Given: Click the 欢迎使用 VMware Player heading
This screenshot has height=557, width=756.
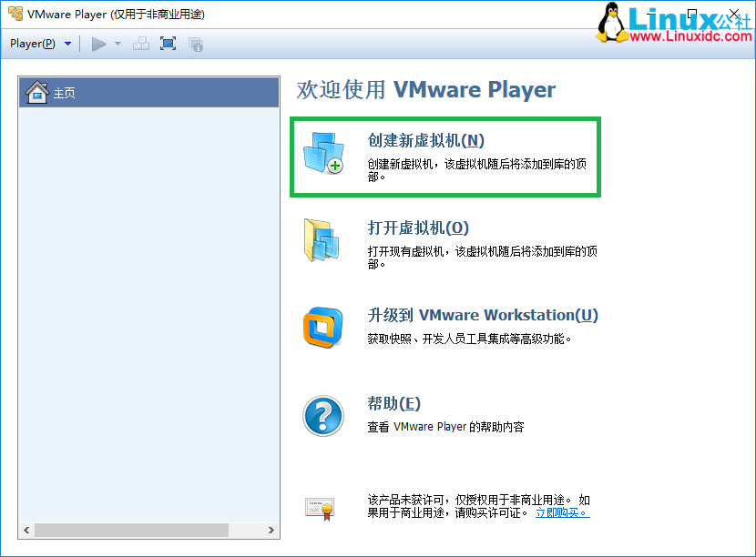Looking at the screenshot, I should (x=425, y=89).
